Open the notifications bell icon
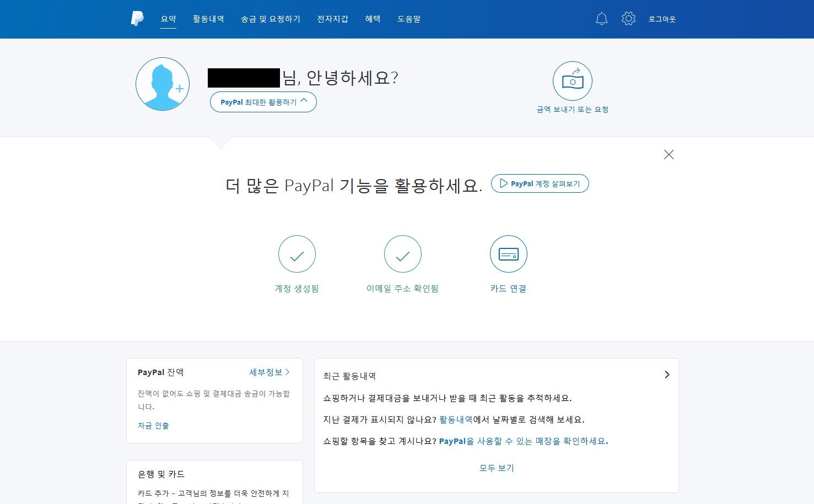 (602, 19)
